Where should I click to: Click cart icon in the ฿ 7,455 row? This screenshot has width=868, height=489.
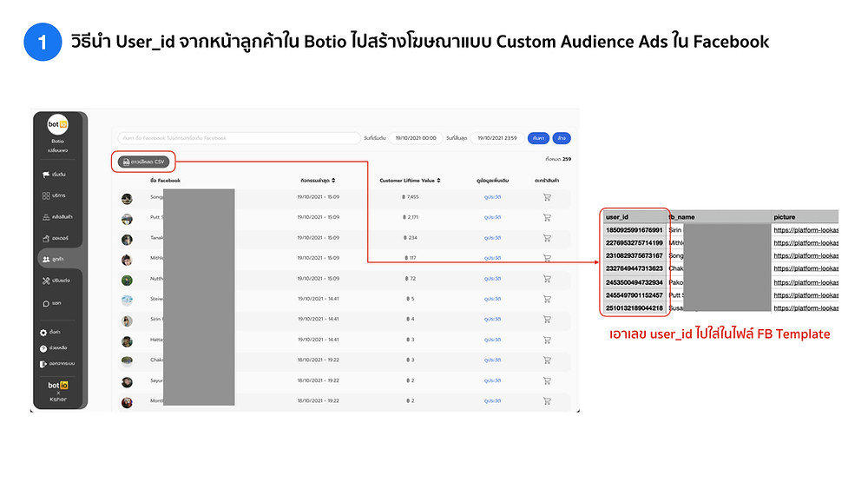coord(547,197)
